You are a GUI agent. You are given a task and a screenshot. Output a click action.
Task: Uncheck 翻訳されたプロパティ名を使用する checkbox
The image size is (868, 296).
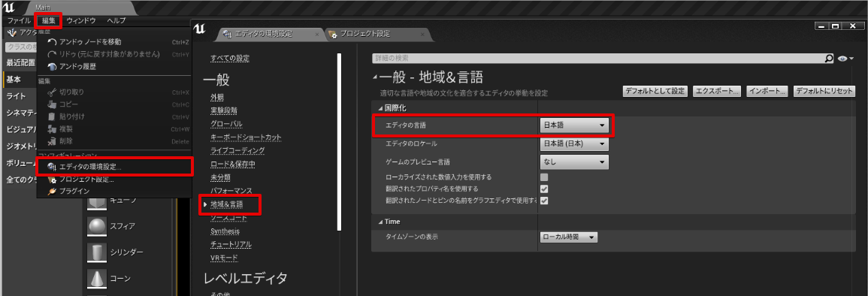click(544, 189)
